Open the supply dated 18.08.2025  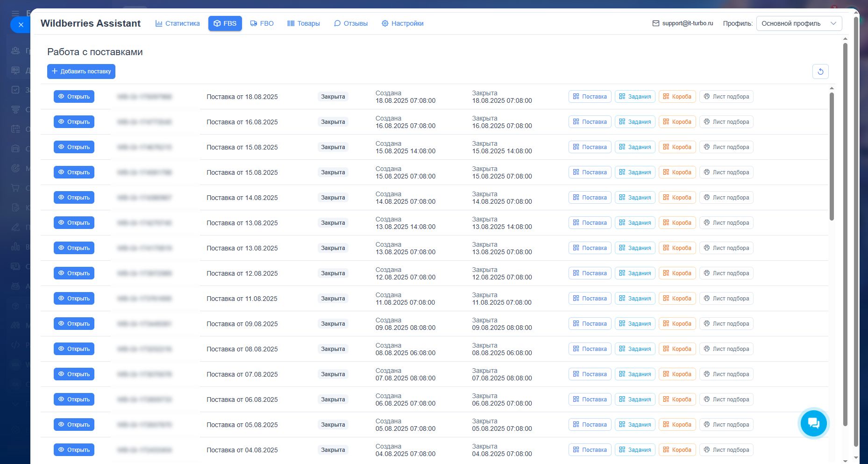point(74,97)
